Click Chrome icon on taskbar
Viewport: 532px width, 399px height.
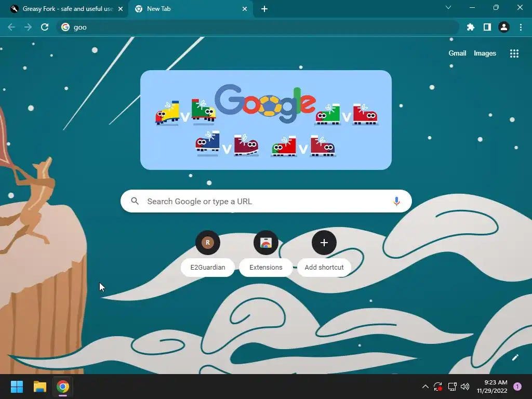(63, 387)
